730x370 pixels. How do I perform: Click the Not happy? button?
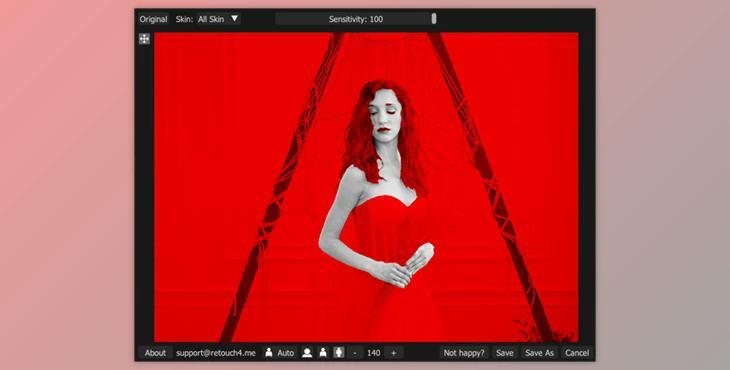[x=464, y=353]
